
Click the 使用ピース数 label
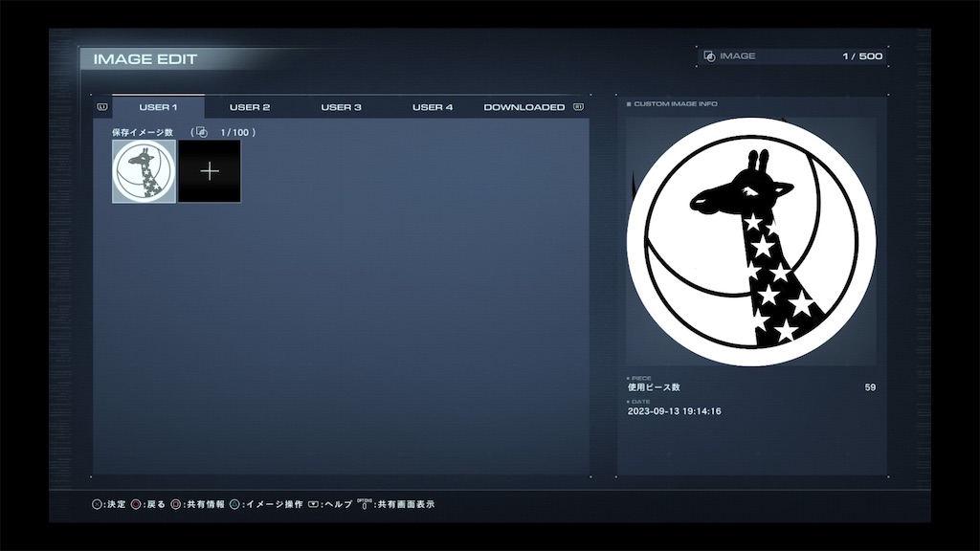654,387
